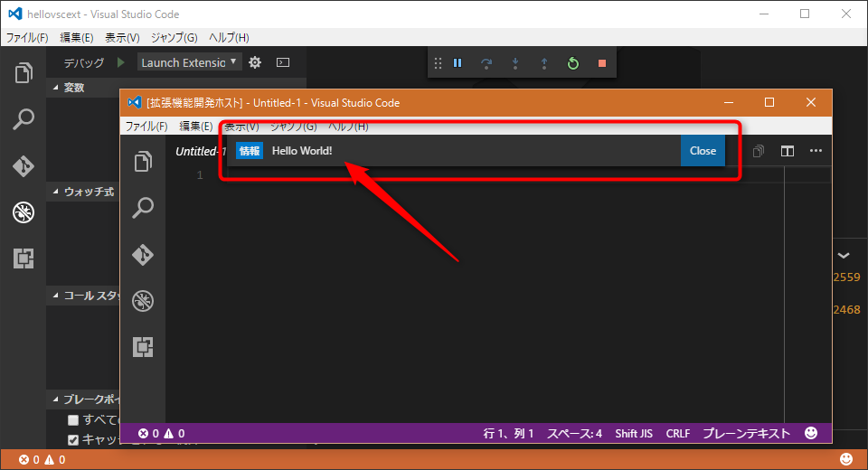Image resolution: width=868 pixels, height=470 pixels.
Task: Toggle the すべて breakpoint checkbox
Action: (73, 420)
